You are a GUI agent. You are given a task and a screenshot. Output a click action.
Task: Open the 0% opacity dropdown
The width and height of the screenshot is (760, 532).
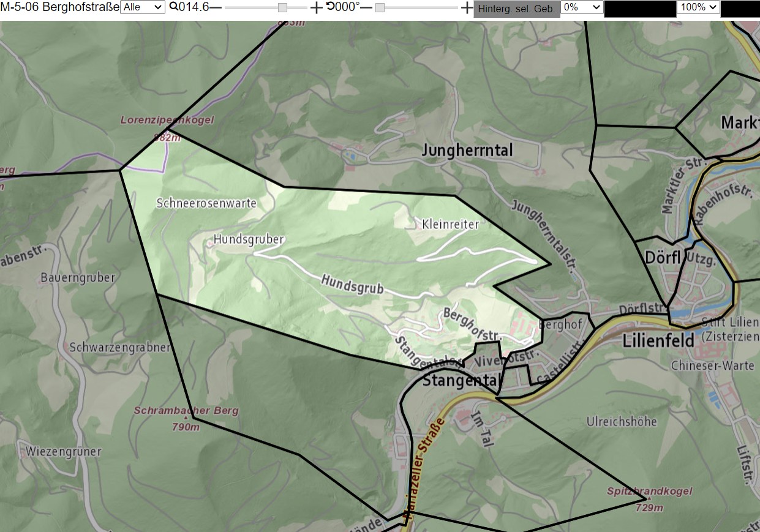click(582, 7)
